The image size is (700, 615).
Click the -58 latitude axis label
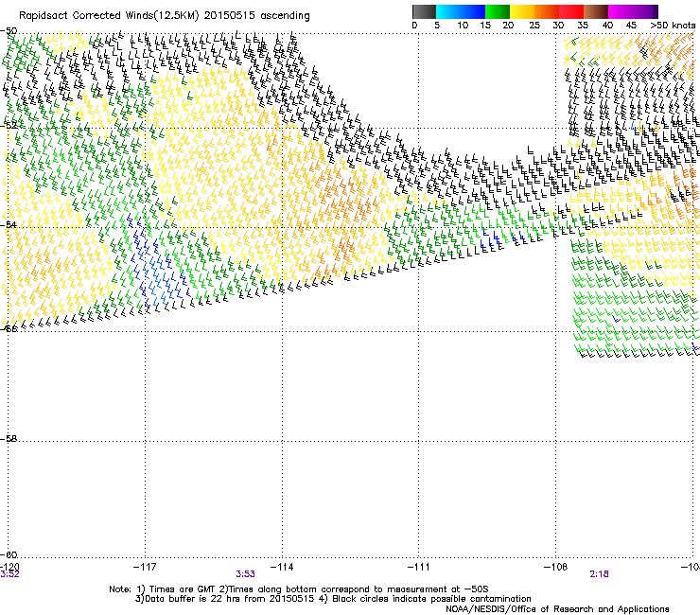point(9,439)
